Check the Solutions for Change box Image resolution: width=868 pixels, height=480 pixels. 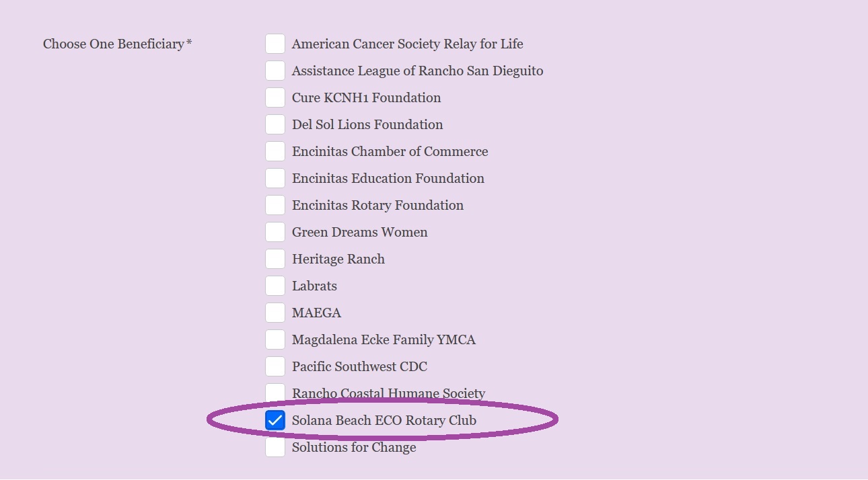click(x=275, y=448)
